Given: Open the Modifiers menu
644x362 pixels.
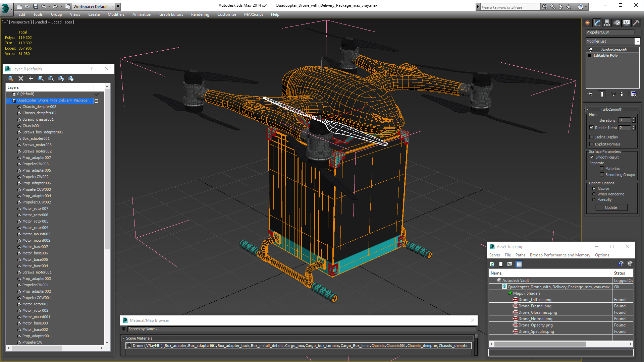Looking at the screenshot, I should tap(116, 14).
